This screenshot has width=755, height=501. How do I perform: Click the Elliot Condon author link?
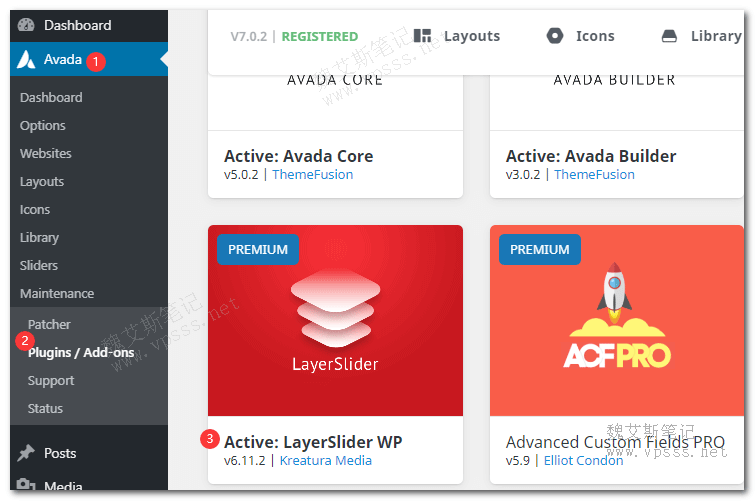tap(583, 460)
